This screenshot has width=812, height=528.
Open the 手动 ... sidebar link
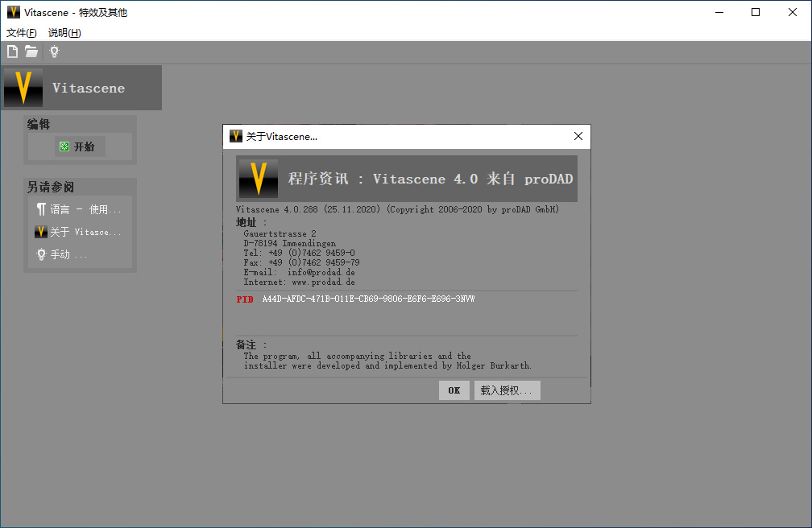(x=62, y=254)
